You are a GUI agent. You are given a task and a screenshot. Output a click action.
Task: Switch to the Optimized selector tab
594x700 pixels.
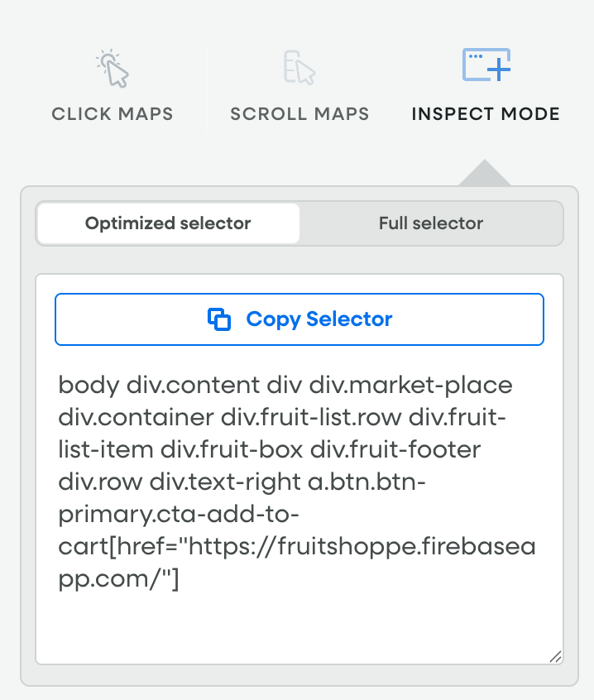tap(167, 223)
